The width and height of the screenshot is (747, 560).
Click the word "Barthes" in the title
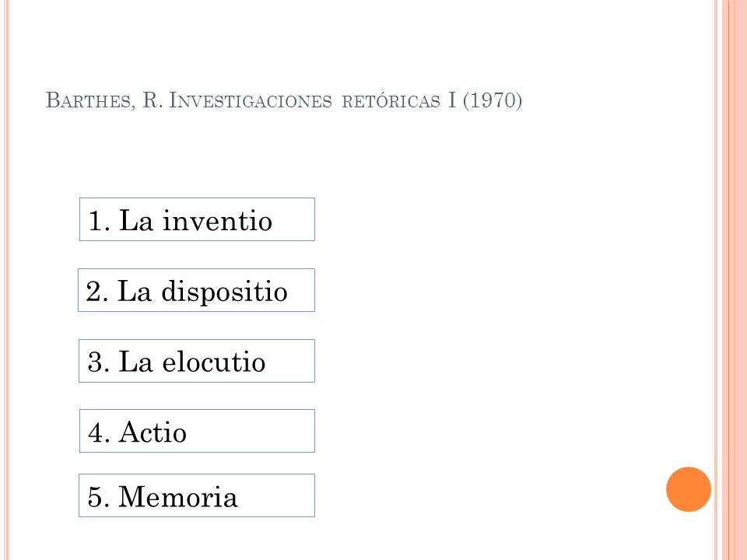coord(90,100)
